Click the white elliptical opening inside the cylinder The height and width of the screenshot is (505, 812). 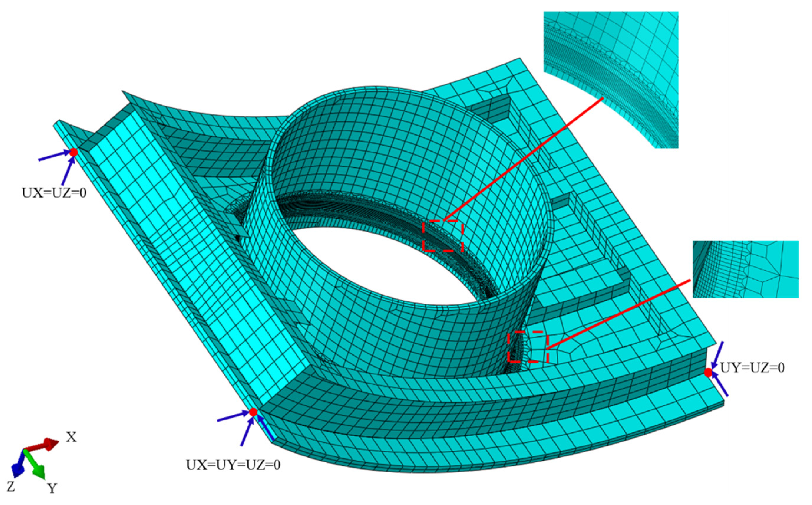(384, 264)
